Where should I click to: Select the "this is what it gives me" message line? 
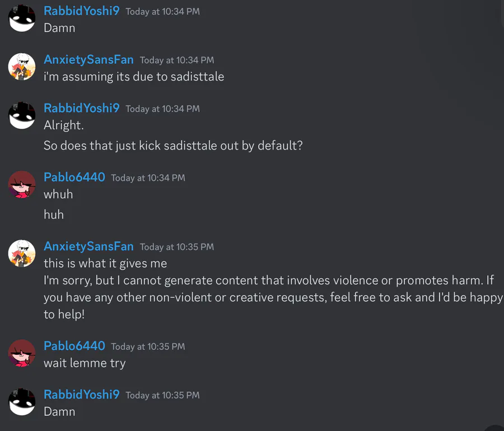(105, 263)
